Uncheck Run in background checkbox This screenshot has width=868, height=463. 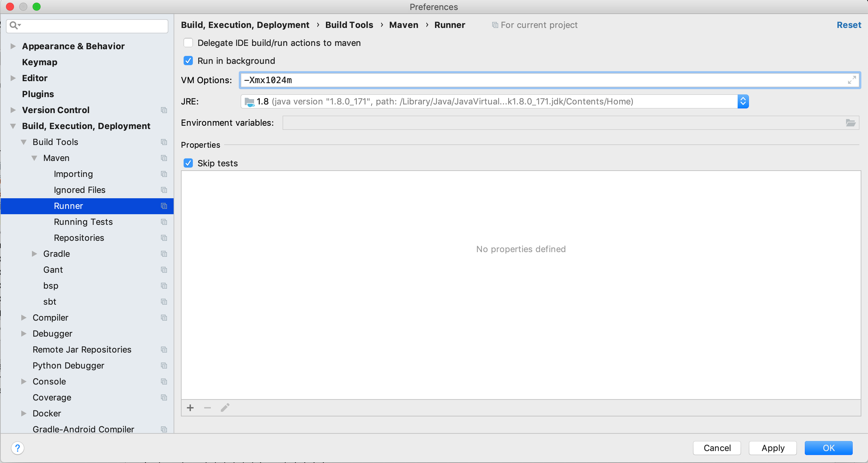pos(188,61)
